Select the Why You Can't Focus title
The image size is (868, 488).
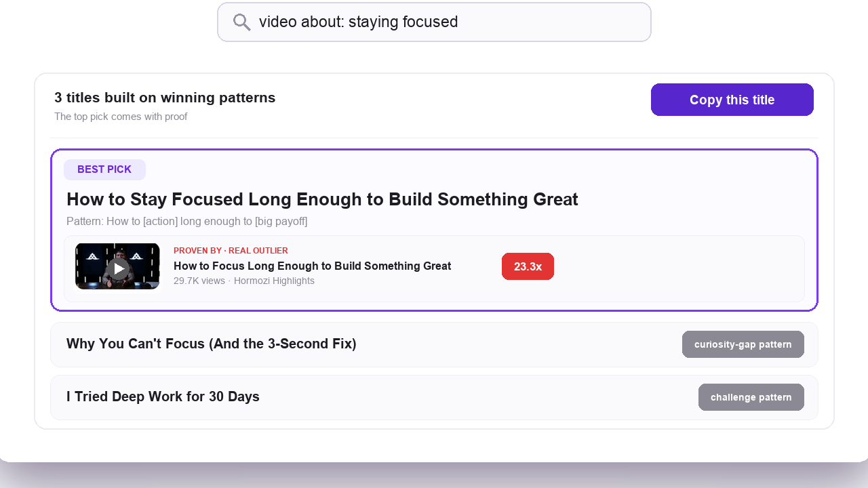(x=212, y=344)
